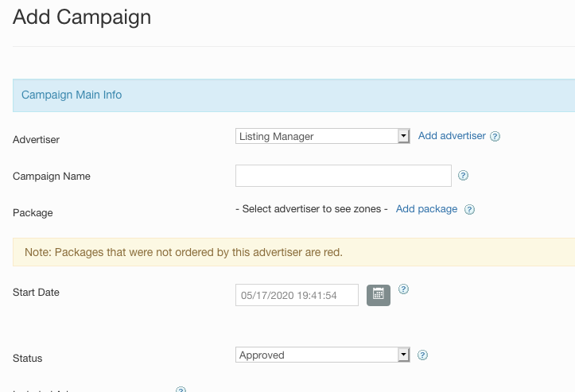The image size is (575, 392).
Task: Open the Advertiser dropdown showing Listing Manager
Action: (x=323, y=137)
